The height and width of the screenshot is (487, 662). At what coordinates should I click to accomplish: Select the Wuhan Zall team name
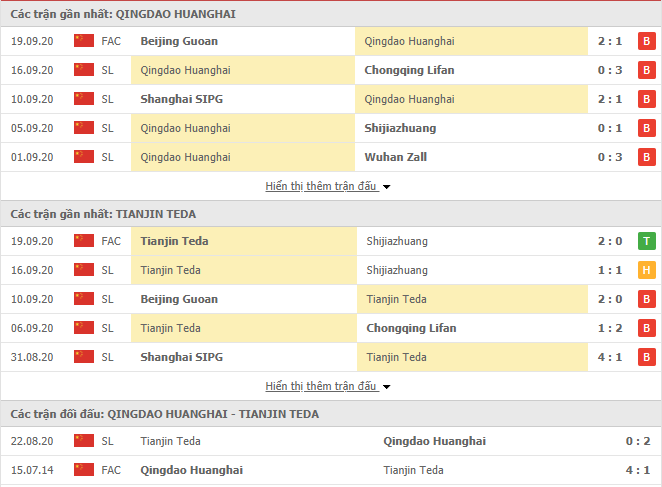(x=396, y=157)
